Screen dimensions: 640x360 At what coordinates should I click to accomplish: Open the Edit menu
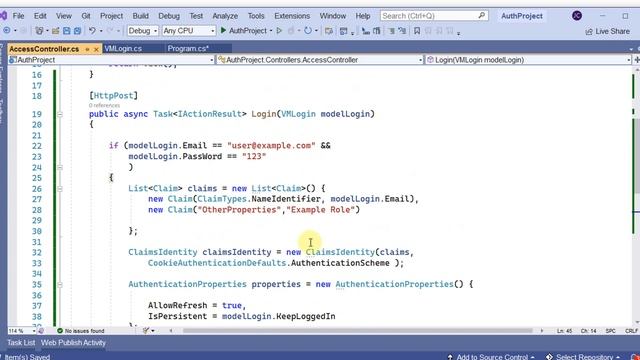point(40,16)
